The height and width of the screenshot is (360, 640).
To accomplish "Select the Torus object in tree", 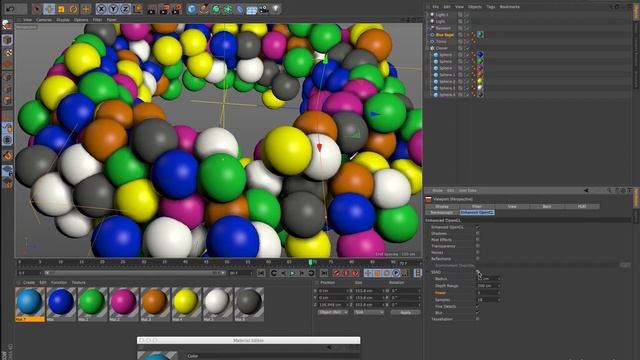I will [x=441, y=42].
